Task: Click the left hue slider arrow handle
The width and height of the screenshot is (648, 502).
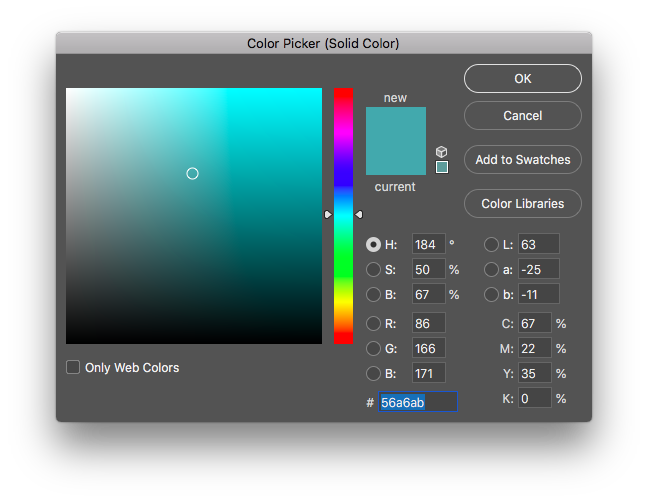Action: (328, 214)
